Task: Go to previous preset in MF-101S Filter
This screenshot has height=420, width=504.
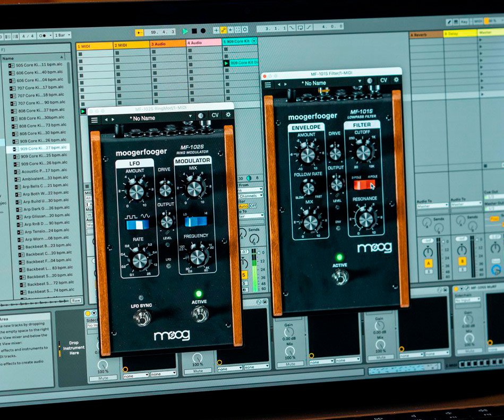Action: point(279,84)
